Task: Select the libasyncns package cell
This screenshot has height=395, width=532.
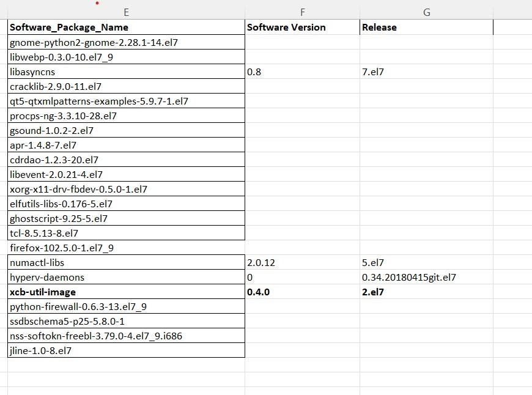Action: click(x=34, y=72)
